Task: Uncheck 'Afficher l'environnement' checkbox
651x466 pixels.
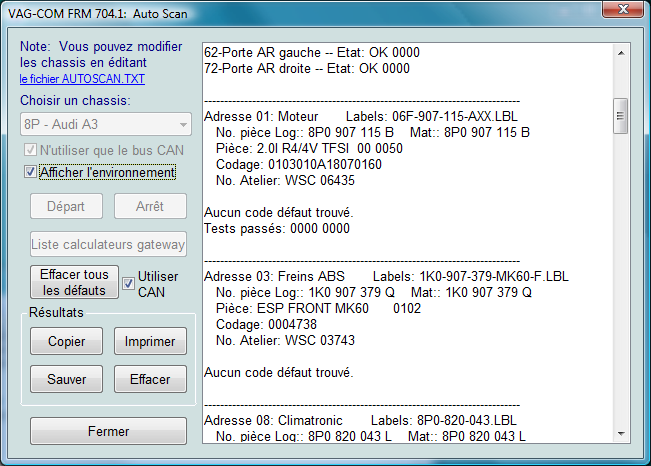Action: click(x=30, y=172)
